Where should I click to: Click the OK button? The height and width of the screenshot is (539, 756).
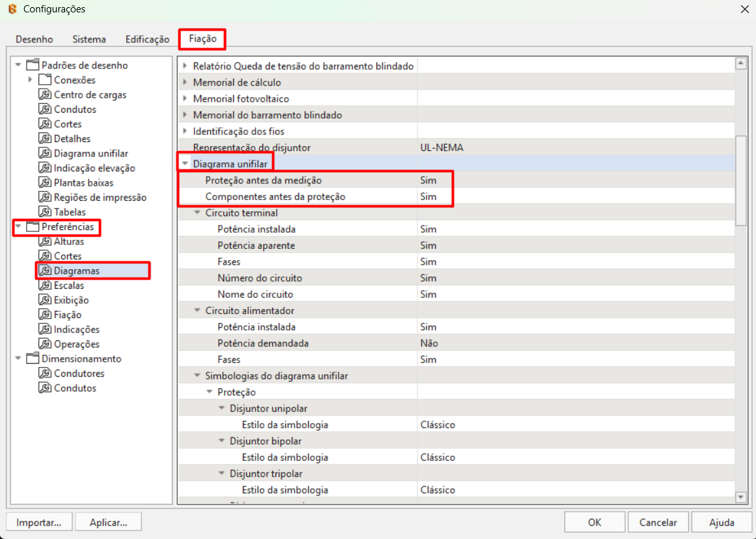point(594,522)
